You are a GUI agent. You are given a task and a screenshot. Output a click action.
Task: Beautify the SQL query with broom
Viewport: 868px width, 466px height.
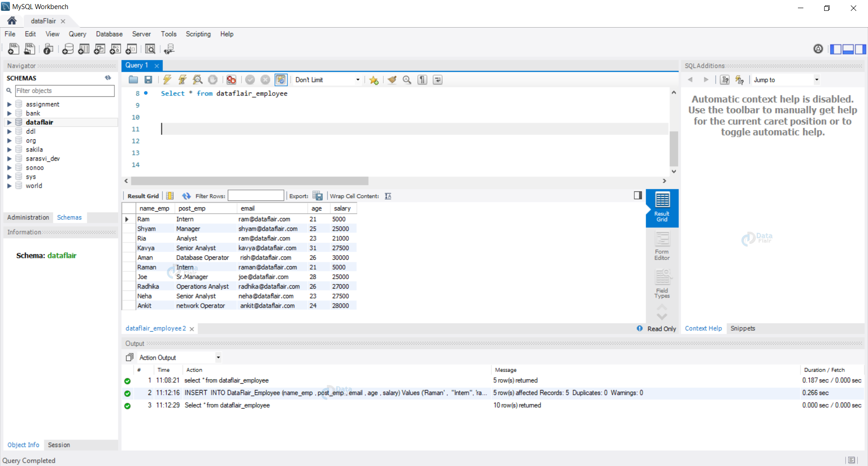[x=392, y=80]
